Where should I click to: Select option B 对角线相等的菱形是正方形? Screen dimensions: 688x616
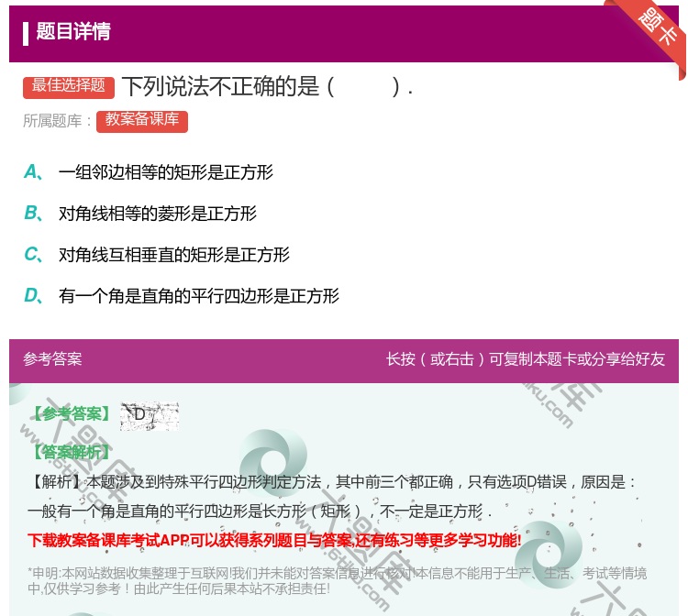140,213
